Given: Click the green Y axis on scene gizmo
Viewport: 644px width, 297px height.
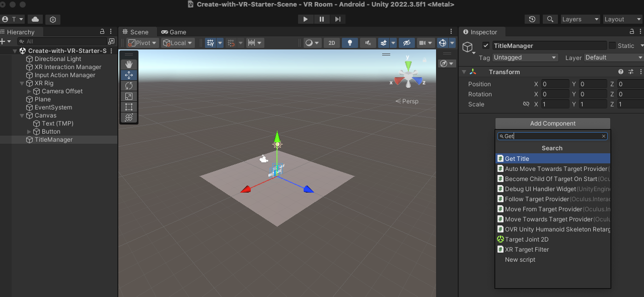Looking at the screenshot, I should [408, 65].
